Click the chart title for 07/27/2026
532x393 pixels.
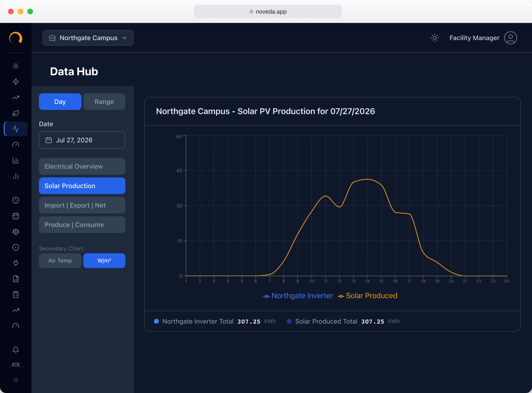pyautogui.click(x=265, y=111)
